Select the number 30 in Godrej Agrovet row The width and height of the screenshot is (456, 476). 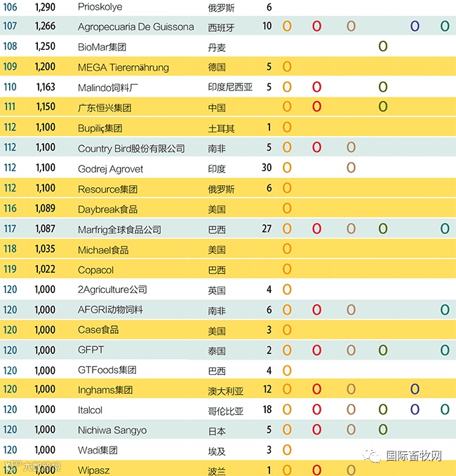coord(267,168)
